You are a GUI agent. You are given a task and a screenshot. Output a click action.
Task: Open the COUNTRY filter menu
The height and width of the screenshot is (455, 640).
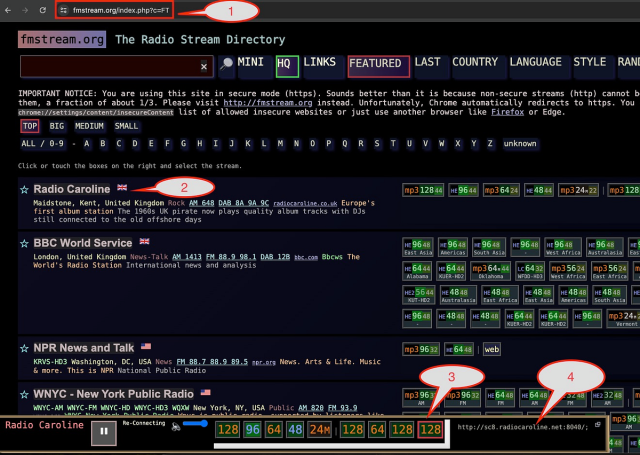click(x=474, y=63)
